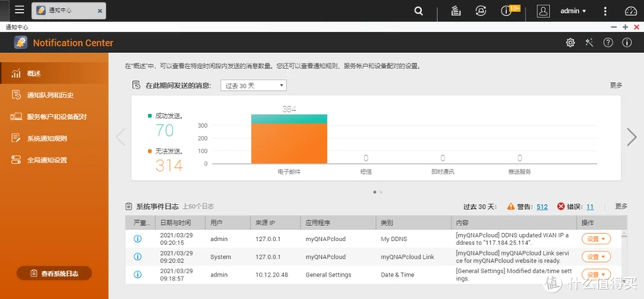Expand the admin account dropdown
The image size is (644, 299).
tap(573, 11)
